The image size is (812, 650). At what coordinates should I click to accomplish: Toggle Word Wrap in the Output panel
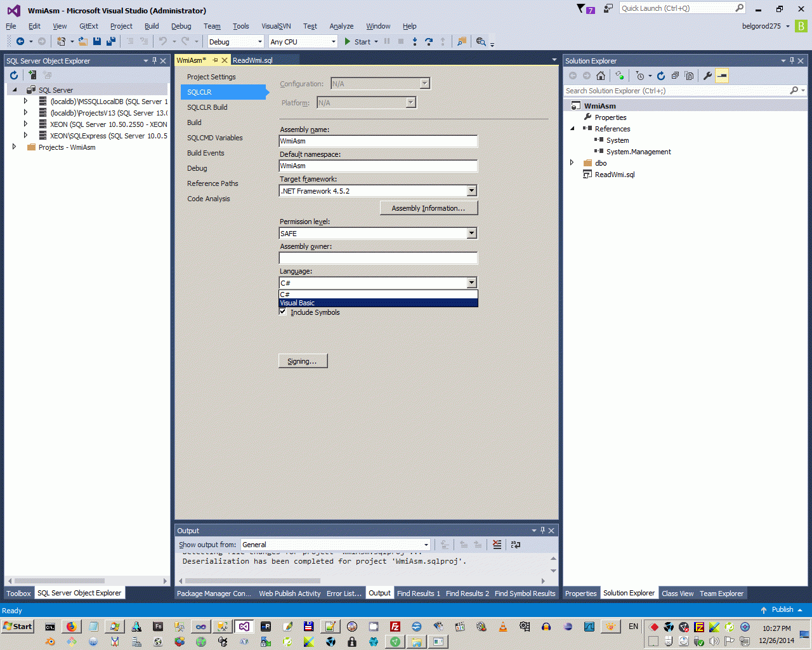coord(516,545)
